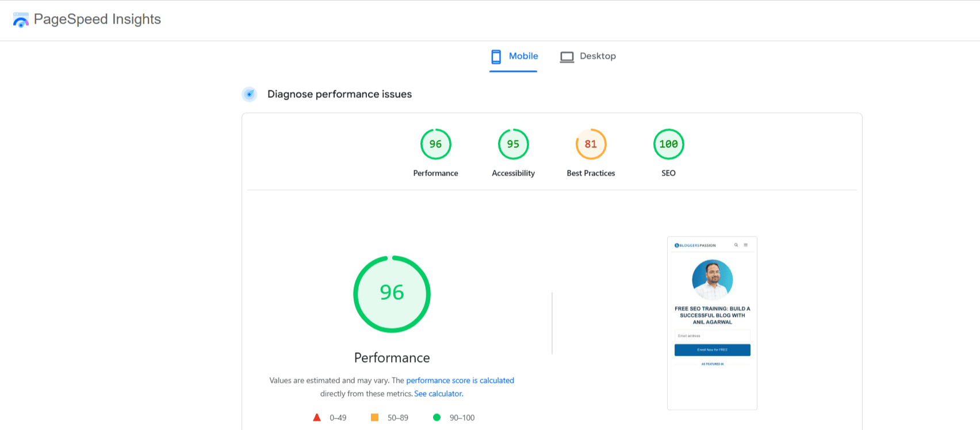Jump to Best Practices 81 score gauge
This screenshot has width=980, height=430.
pyautogui.click(x=591, y=144)
